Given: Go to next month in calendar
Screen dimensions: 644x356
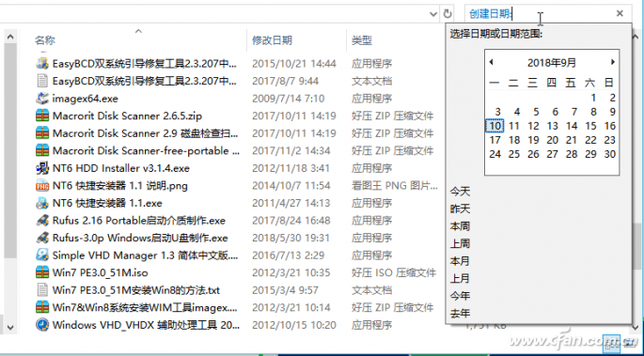Looking at the screenshot, I should click(612, 62).
